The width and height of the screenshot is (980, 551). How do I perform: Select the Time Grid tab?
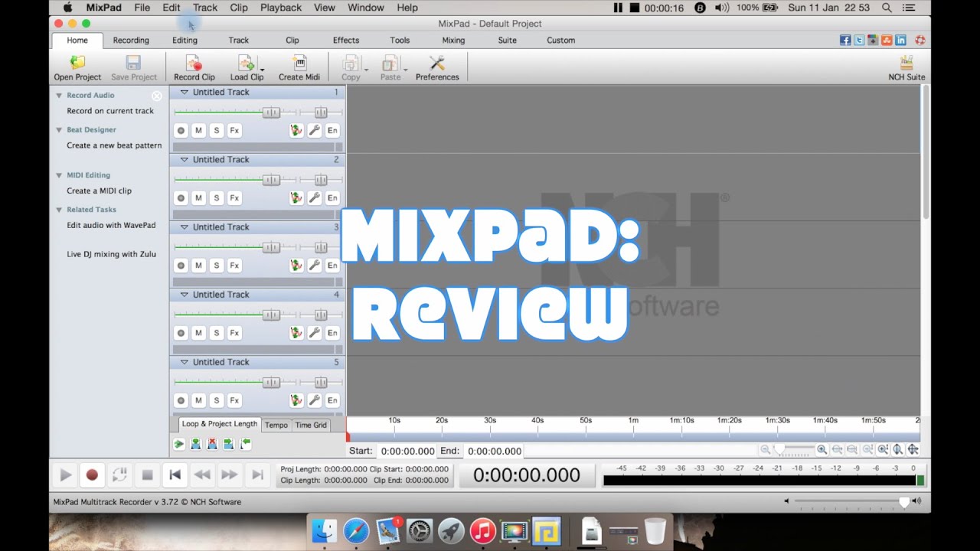[x=311, y=425]
